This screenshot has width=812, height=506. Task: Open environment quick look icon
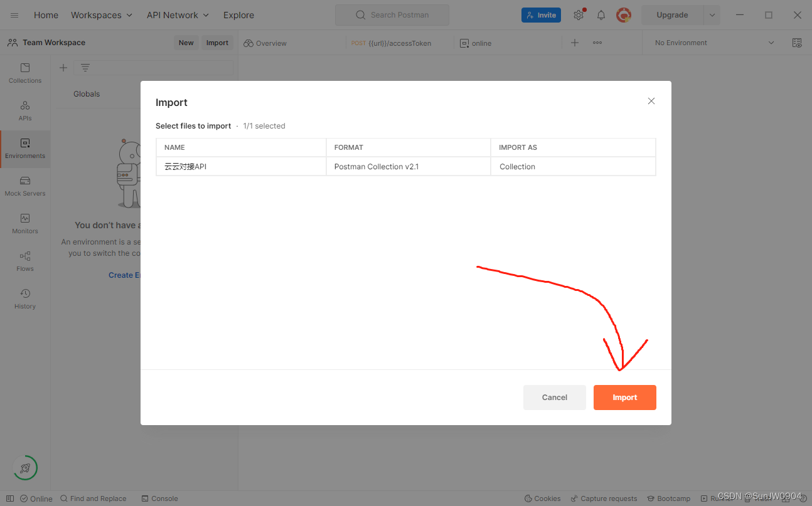point(797,43)
